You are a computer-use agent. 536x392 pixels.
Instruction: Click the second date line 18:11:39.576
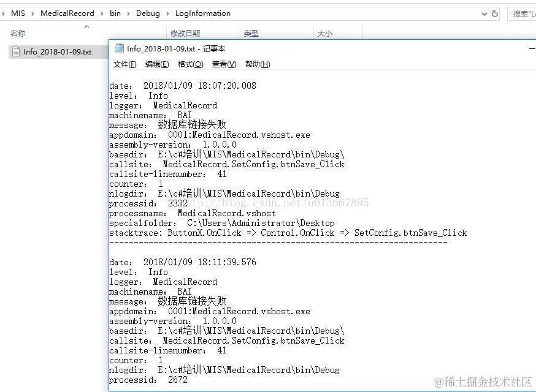pos(183,262)
